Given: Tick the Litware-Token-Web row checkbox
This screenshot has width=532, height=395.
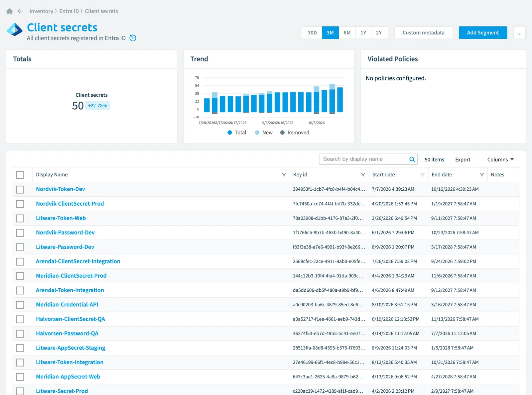Looking at the screenshot, I should 20,218.
